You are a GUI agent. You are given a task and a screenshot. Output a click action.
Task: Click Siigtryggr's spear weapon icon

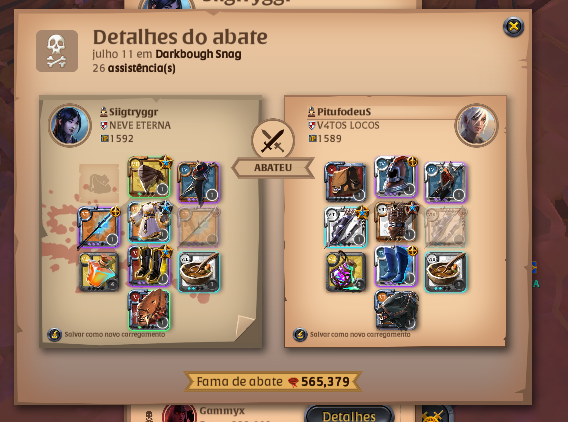(99, 227)
